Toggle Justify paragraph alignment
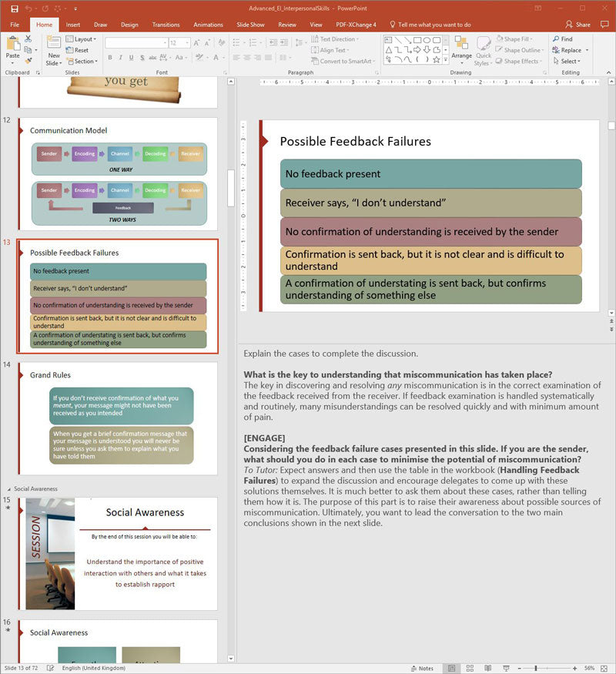 pos(268,58)
